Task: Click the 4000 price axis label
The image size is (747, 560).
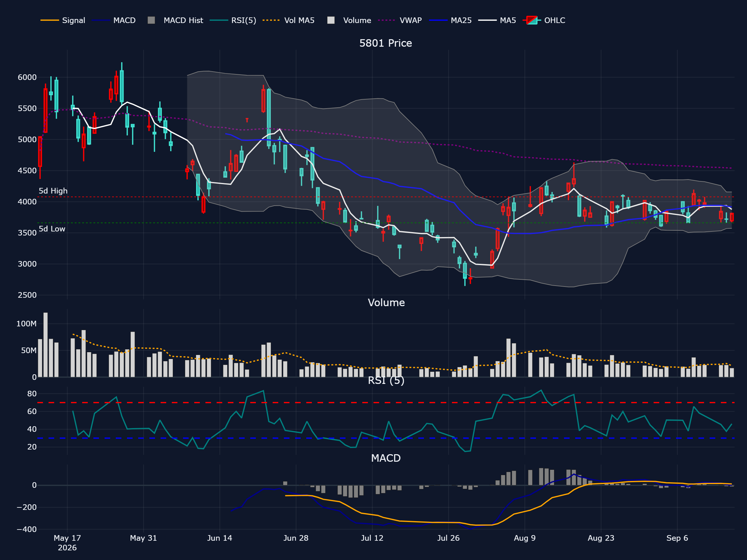Action: (x=27, y=202)
